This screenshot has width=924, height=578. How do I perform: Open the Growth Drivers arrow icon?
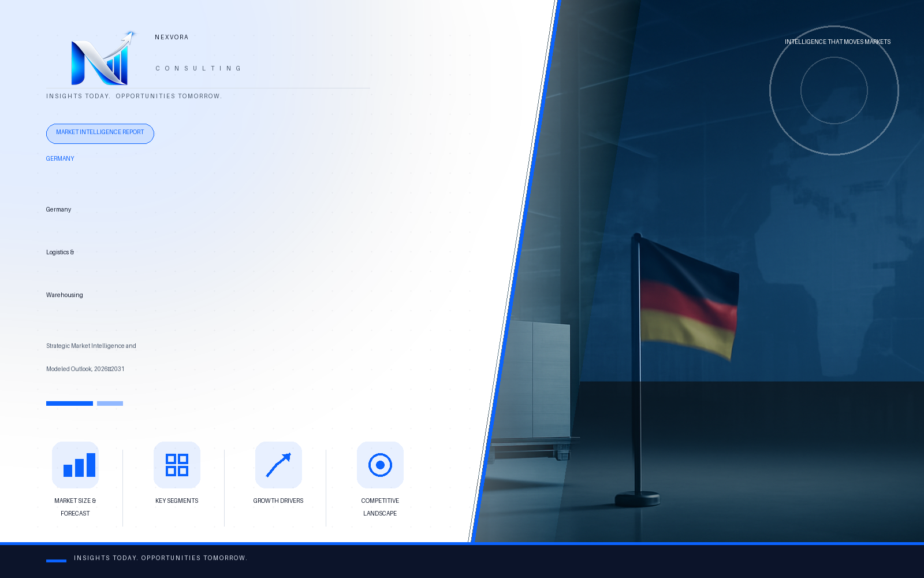[x=278, y=465]
